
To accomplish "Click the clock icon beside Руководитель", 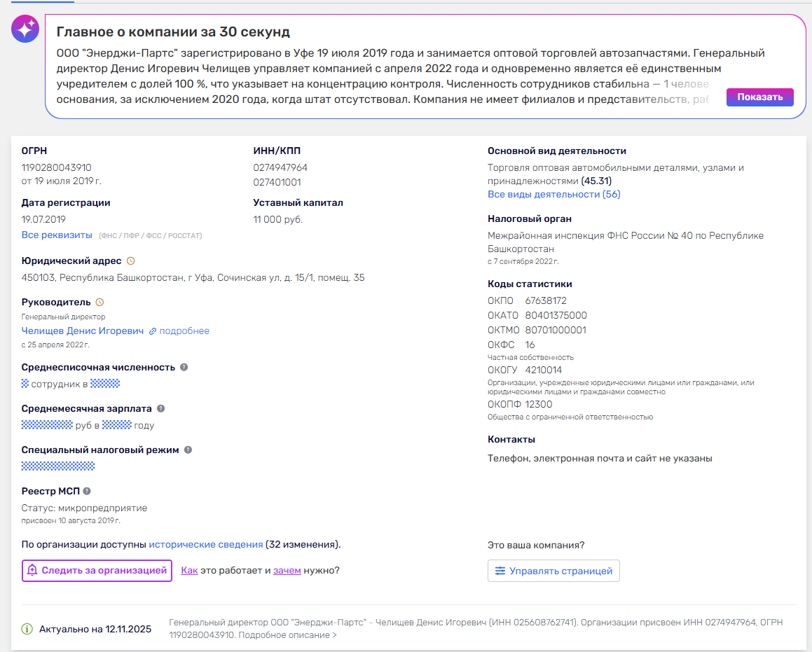I will pyautogui.click(x=100, y=303).
